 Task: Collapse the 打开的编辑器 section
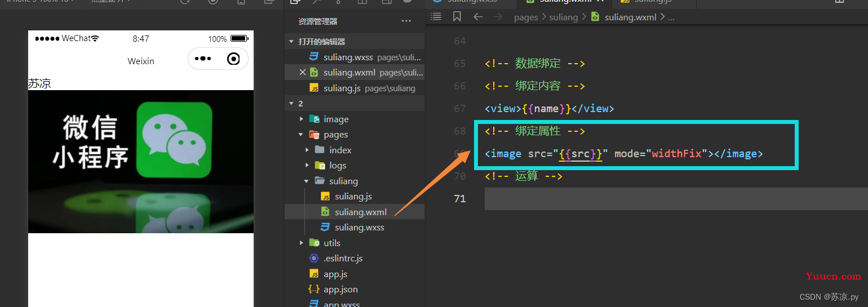tap(291, 42)
